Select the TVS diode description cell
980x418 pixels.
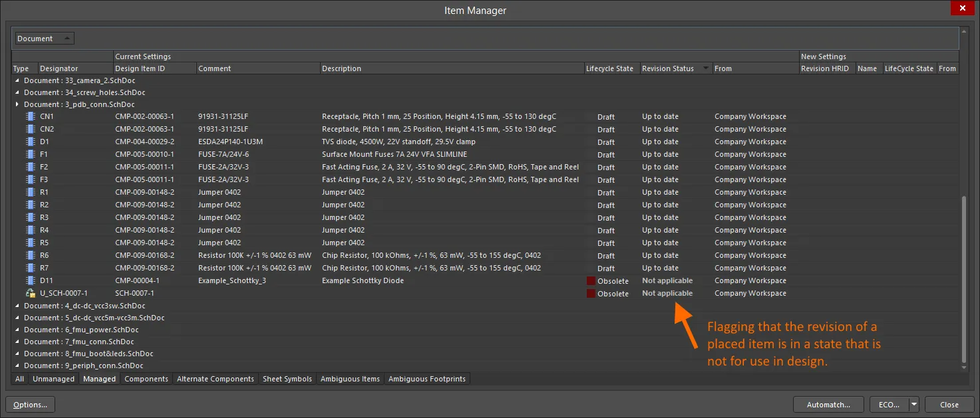(399, 142)
